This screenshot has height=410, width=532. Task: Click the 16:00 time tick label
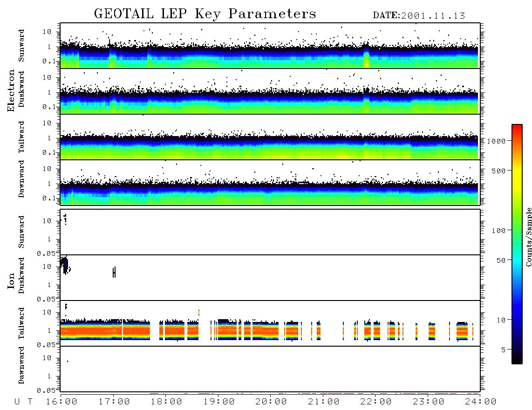[x=62, y=402]
